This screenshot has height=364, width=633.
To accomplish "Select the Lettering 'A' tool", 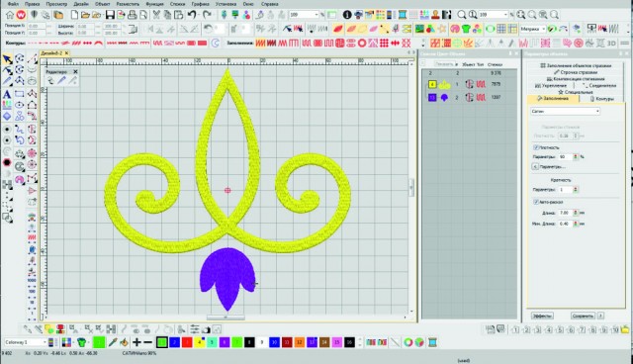I will (7, 94).
